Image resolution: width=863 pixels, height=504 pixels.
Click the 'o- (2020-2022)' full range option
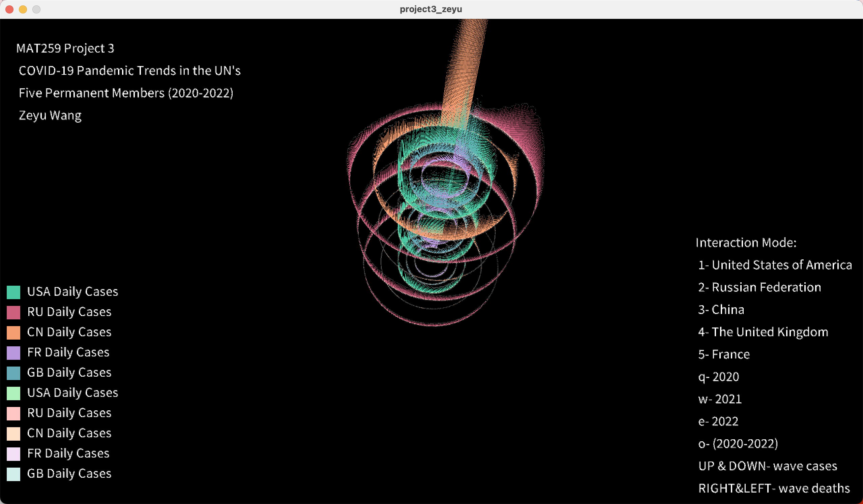click(x=738, y=444)
